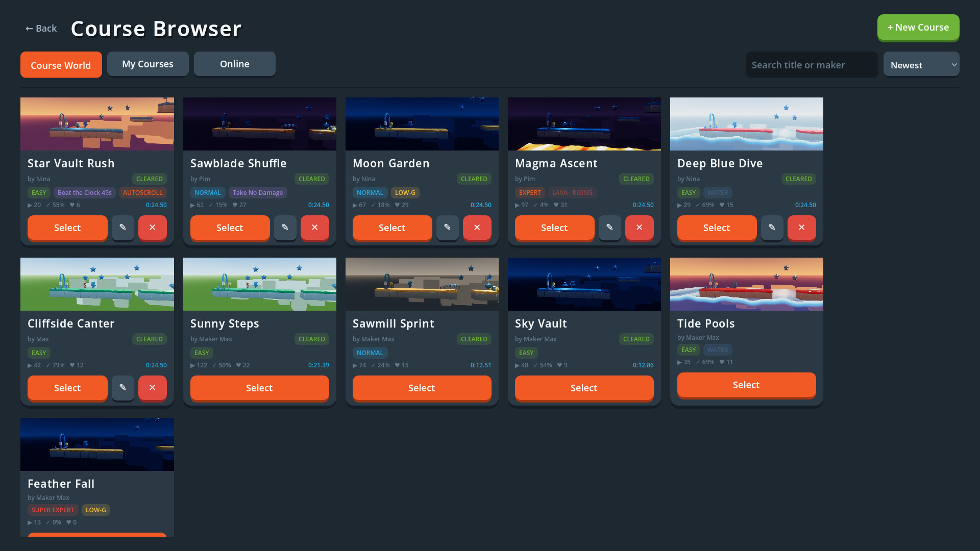Delete the Cliffside Canter course
980x551 pixels.
tap(152, 388)
